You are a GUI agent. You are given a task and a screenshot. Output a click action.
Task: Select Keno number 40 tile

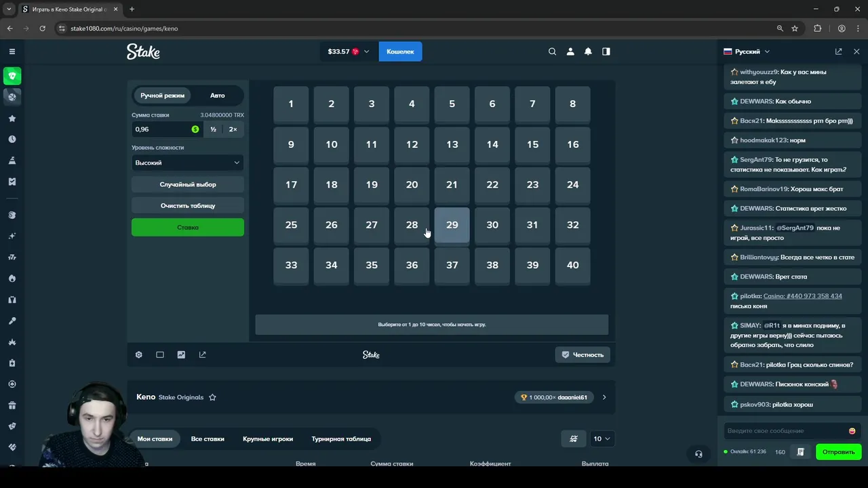point(573,265)
